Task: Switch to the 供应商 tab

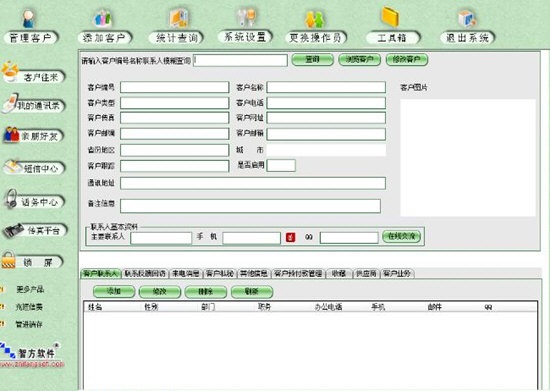Action: pos(366,274)
